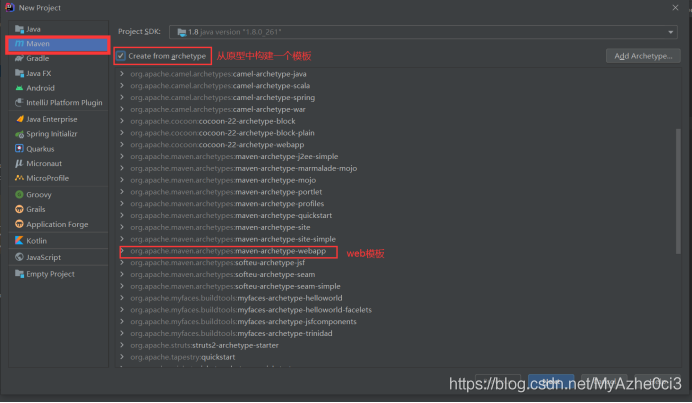Select maven-archetype-profiles archetype
This screenshot has width=692, height=403.
pos(227,203)
